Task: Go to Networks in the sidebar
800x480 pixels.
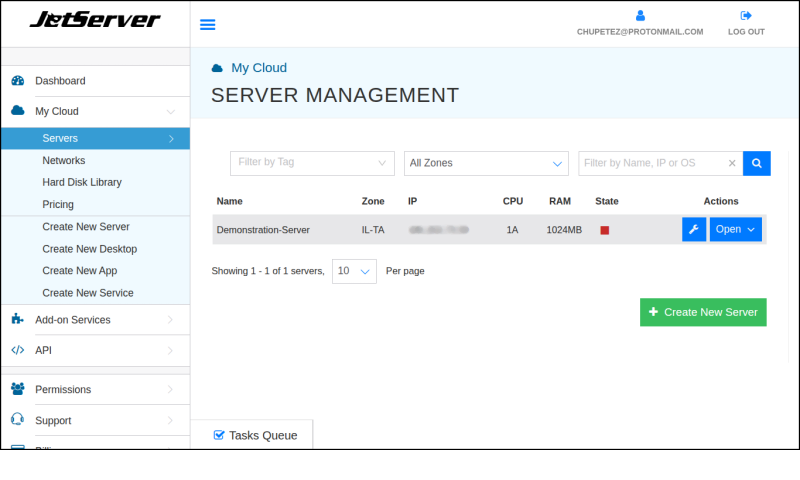Action: pyautogui.click(x=64, y=161)
